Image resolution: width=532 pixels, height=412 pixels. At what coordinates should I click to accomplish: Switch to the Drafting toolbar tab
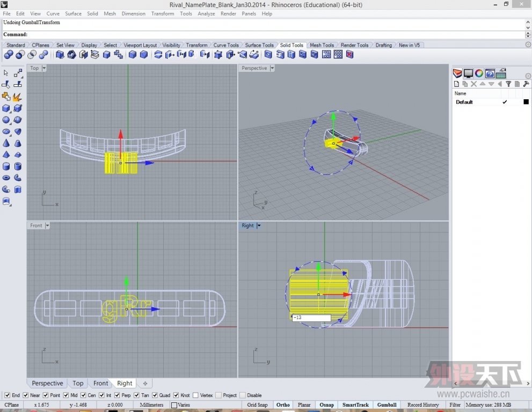[x=383, y=45]
